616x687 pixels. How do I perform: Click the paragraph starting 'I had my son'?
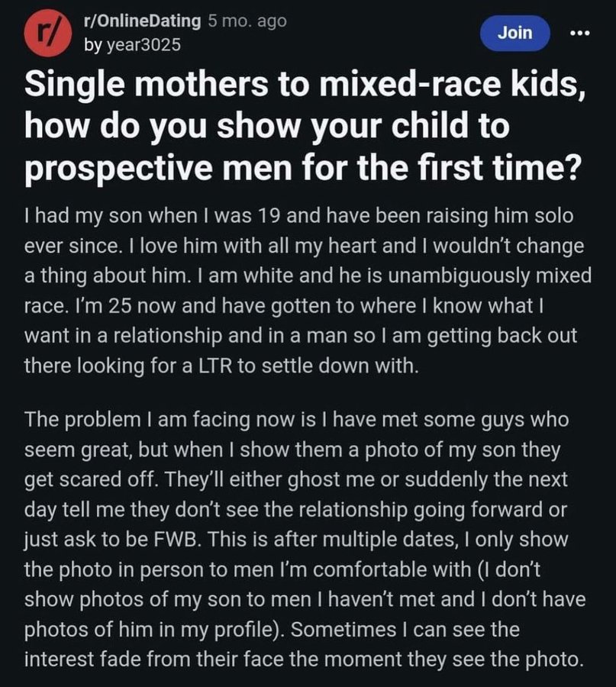click(x=308, y=291)
